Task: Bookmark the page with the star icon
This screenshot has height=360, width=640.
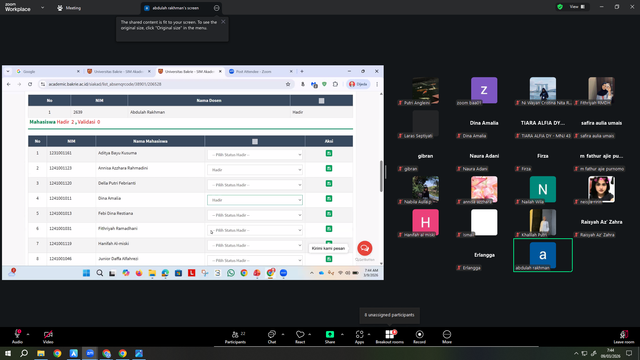Action: pos(288,84)
